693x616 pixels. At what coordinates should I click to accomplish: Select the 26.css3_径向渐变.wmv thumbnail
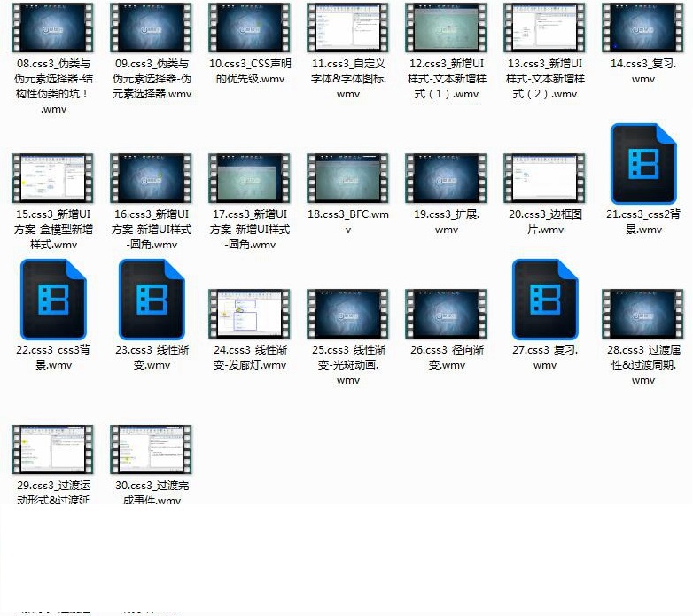click(x=447, y=315)
